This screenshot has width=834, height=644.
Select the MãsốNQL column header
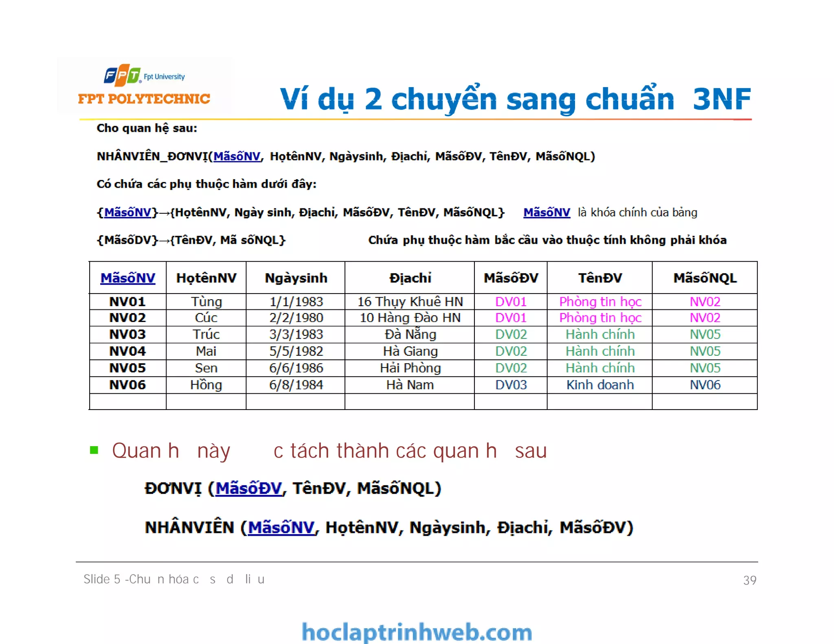[x=705, y=278]
